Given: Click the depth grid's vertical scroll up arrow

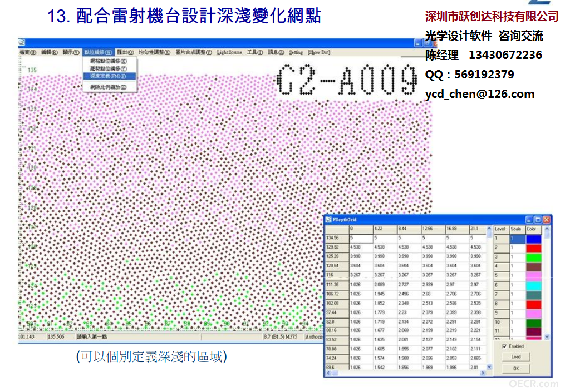Looking at the screenshot, I should (x=489, y=229).
